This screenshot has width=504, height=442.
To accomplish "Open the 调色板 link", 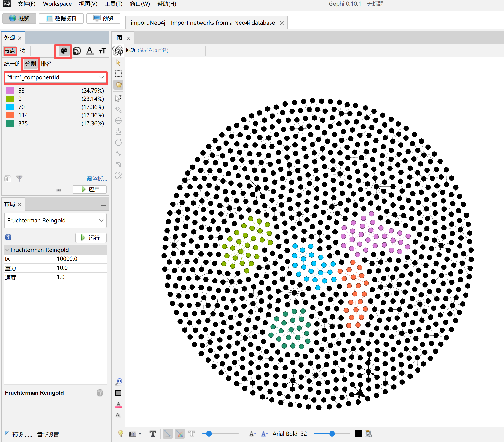I will click(97, 179).
